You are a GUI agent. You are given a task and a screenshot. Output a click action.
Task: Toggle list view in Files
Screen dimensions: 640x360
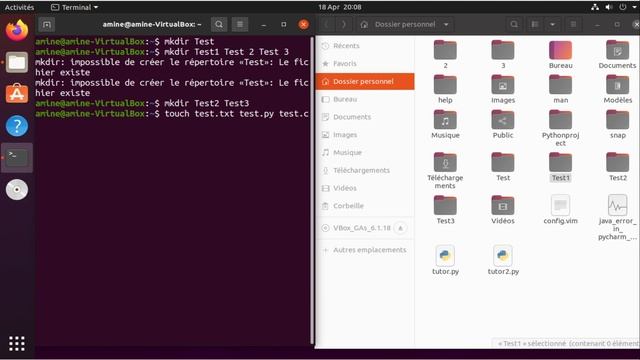pos(535,24)
